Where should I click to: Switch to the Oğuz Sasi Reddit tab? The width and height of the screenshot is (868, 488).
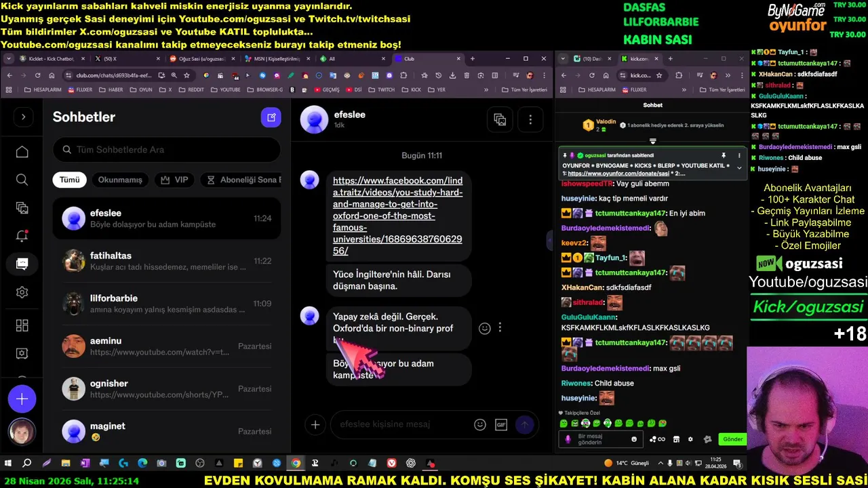coord(202,59)
